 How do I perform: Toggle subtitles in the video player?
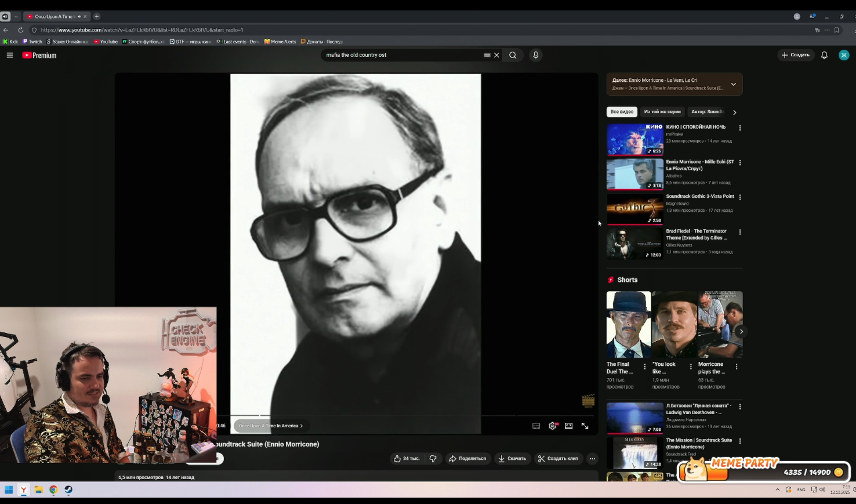point(536,426)
